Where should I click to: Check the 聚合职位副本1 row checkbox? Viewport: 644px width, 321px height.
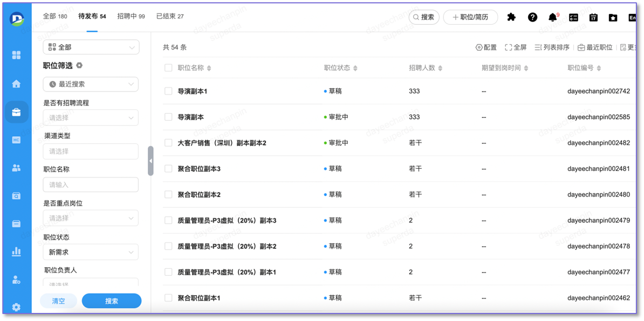click(168, 298)
